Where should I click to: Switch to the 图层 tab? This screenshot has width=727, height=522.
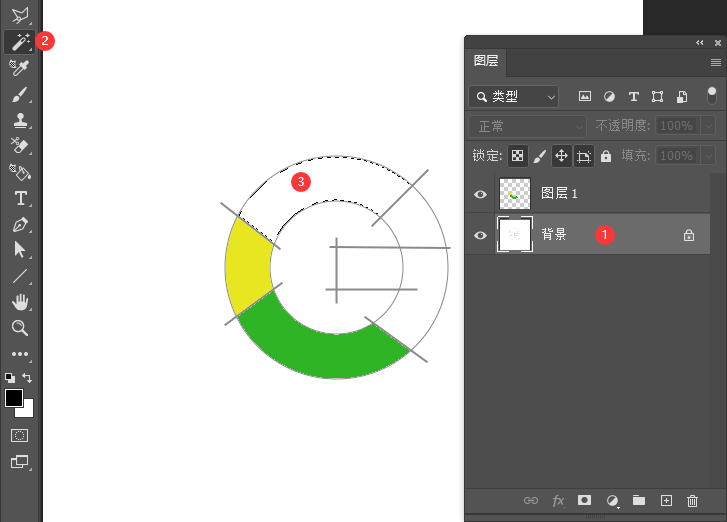pyautogui.click(x=486, y=61)
